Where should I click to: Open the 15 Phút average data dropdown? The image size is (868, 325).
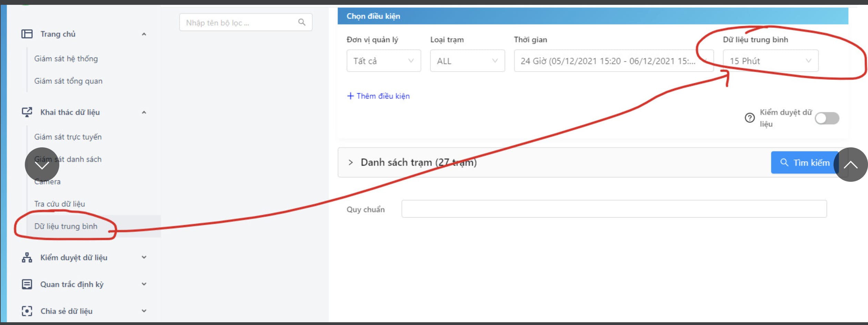click(770, 61)
